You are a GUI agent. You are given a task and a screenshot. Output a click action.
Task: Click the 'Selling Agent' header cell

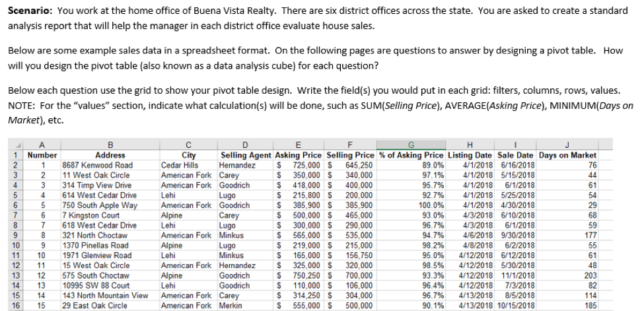pyautogui.click(x=245, y=155)
